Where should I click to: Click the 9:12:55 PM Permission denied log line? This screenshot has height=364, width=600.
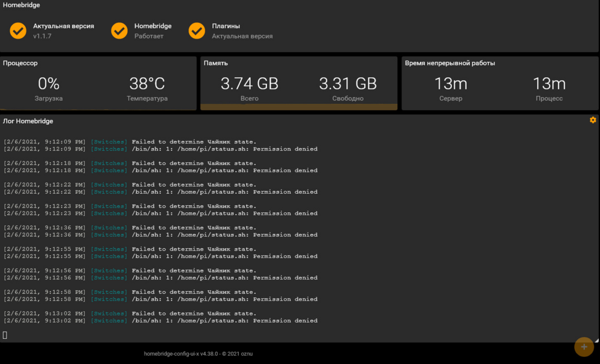[x=160, y=256]
